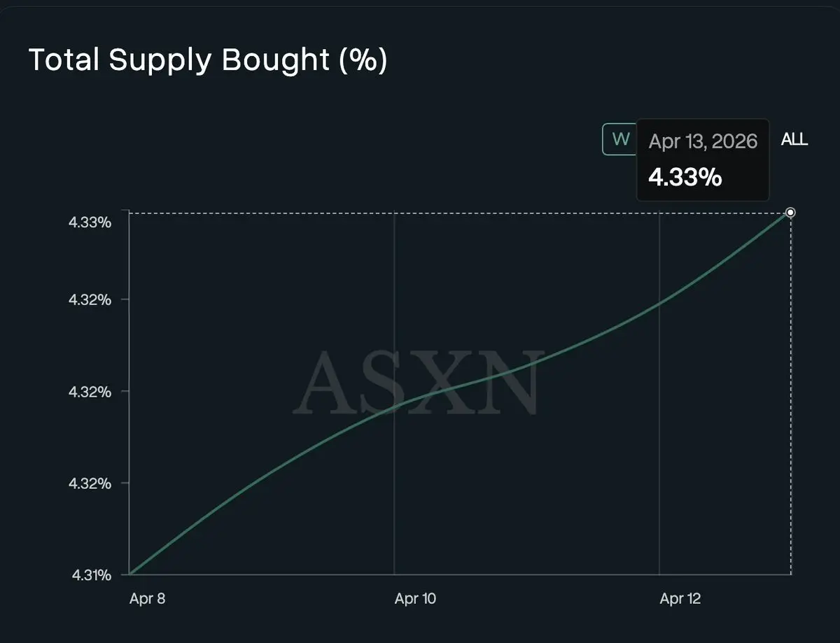Click the ASXN watermark logo
The width and height of the screenshot is (840, 643).
[x=418, y=383]
